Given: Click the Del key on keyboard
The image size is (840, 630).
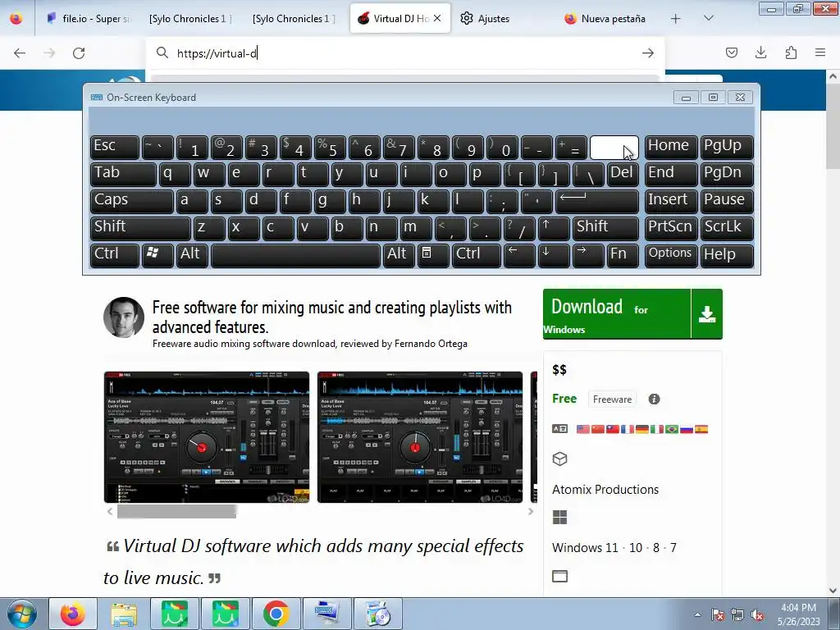Looking at the screenshot, I should [x=623, y=174].
